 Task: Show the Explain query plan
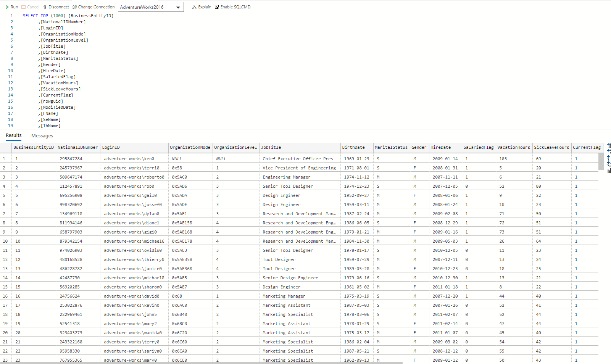coord(202,7)
